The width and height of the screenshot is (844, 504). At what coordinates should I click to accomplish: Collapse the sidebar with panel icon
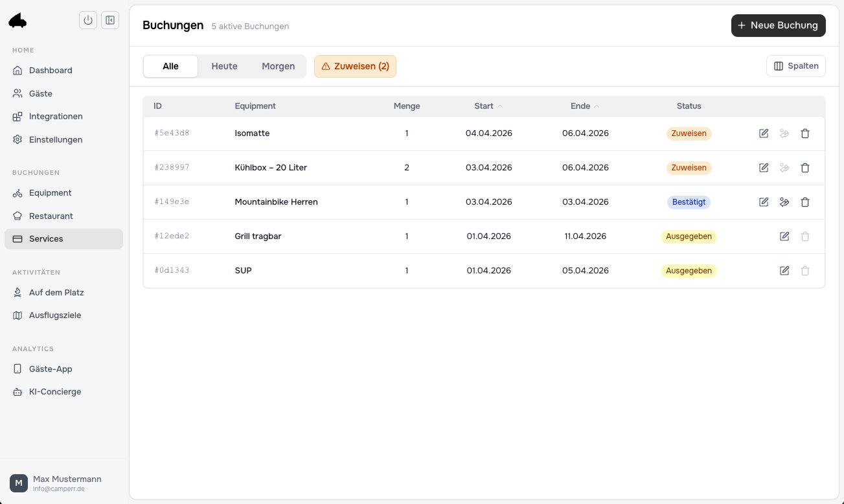tap(110, 20)
